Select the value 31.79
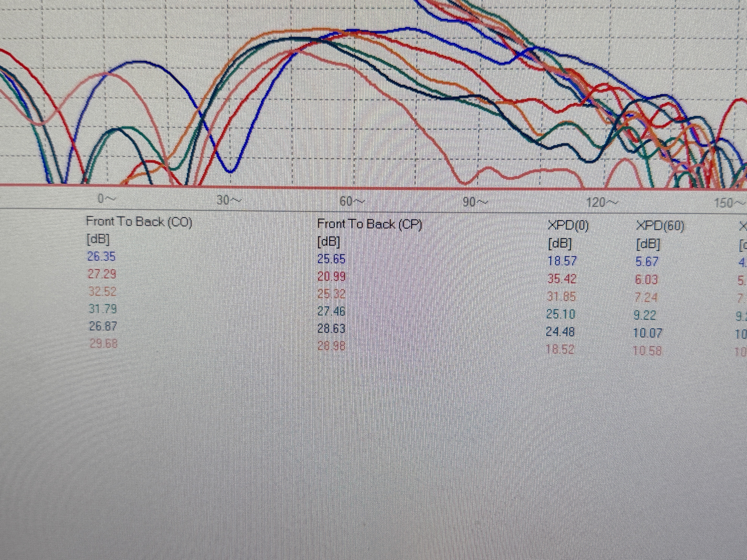Image resolution: width=747 pixels, height=560 pixels. point(103,309)
